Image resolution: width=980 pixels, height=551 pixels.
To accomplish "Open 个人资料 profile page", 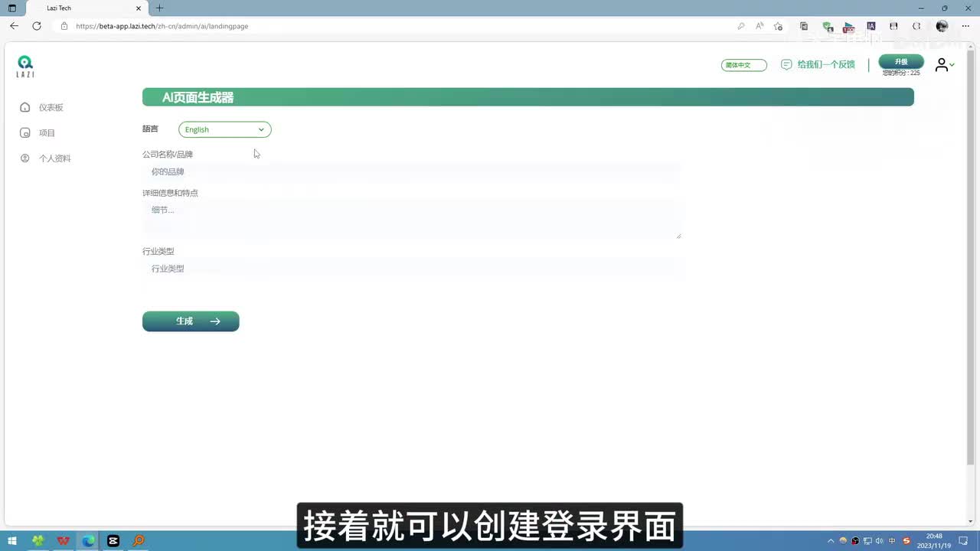I will coord(54,158).
